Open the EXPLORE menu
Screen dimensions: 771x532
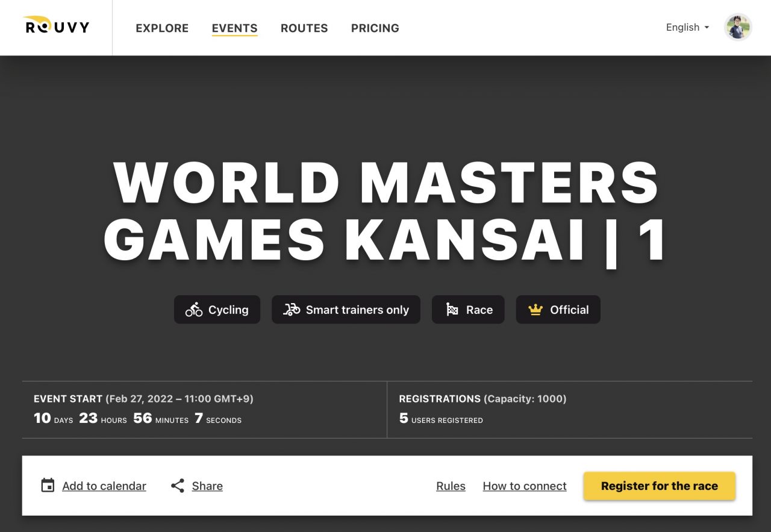(162, 28)
